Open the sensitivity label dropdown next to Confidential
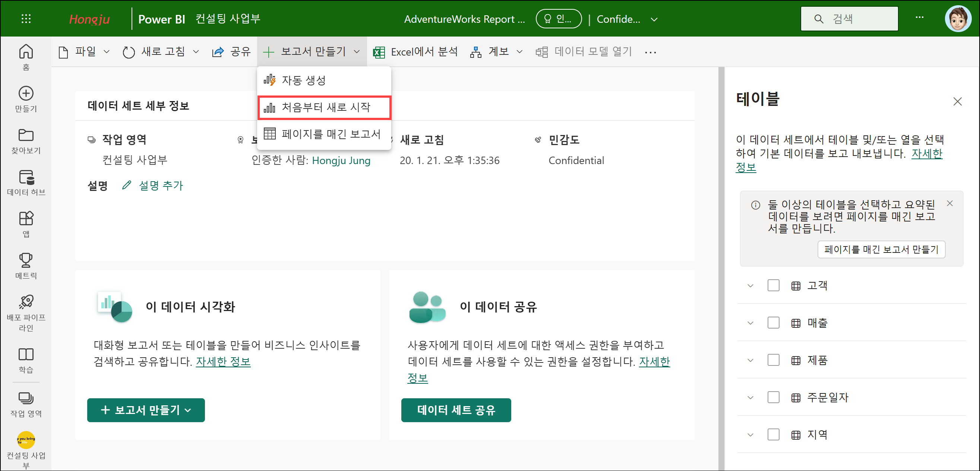 click(x=654, y=19)
